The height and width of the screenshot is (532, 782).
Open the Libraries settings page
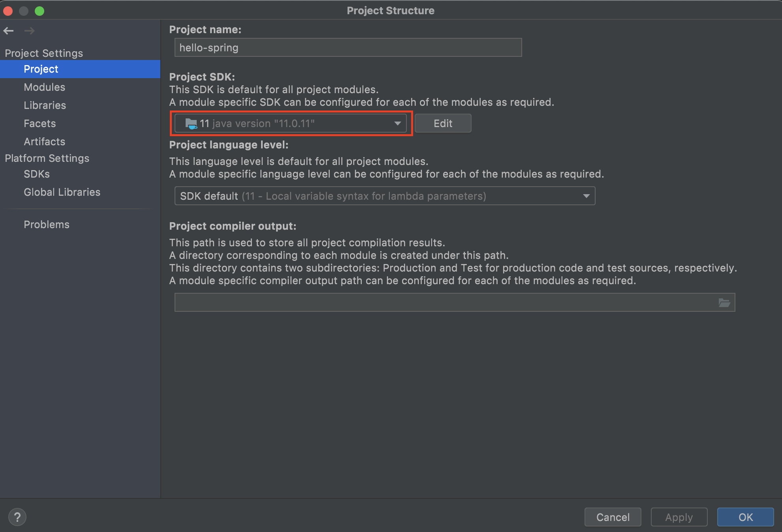click(x=45, y=105)
